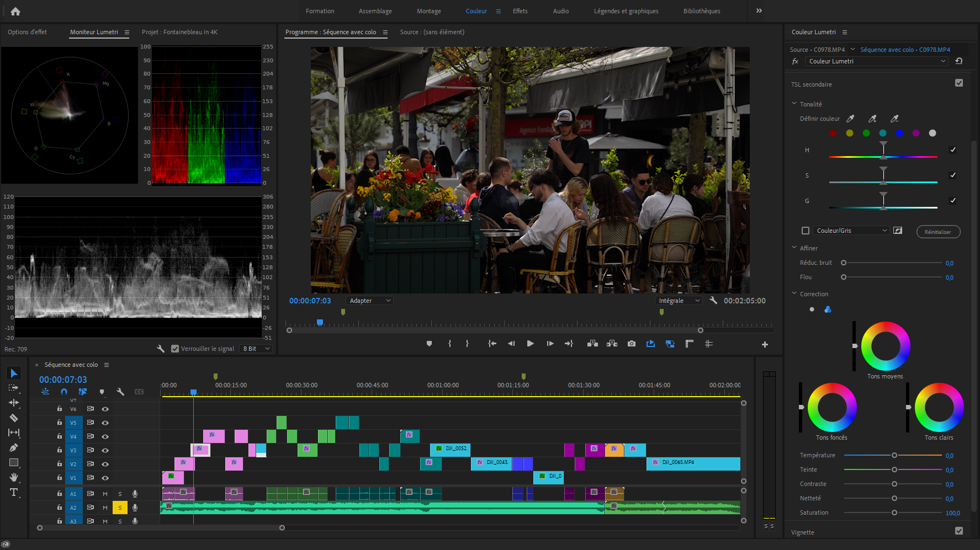Switch to the Effets workspace tab
The width and height of the screenshot is (980, 550).
[520, 11]
